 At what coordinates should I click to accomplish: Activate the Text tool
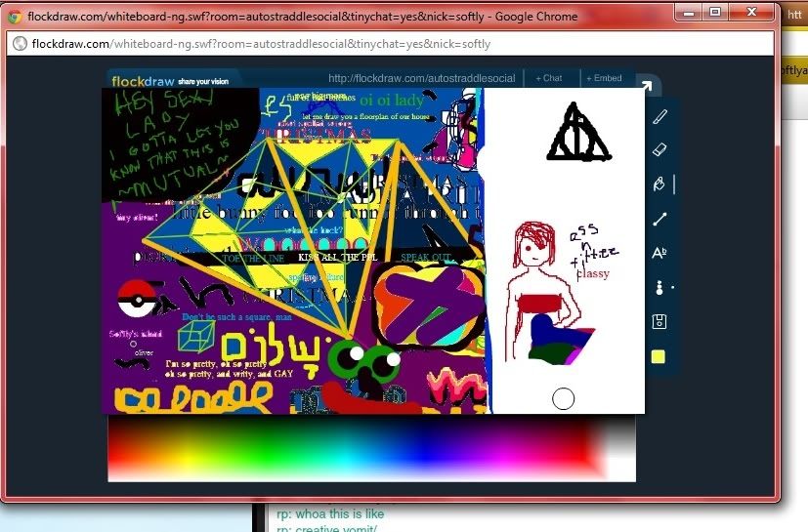pyautogui.click(x=659, y=254)
